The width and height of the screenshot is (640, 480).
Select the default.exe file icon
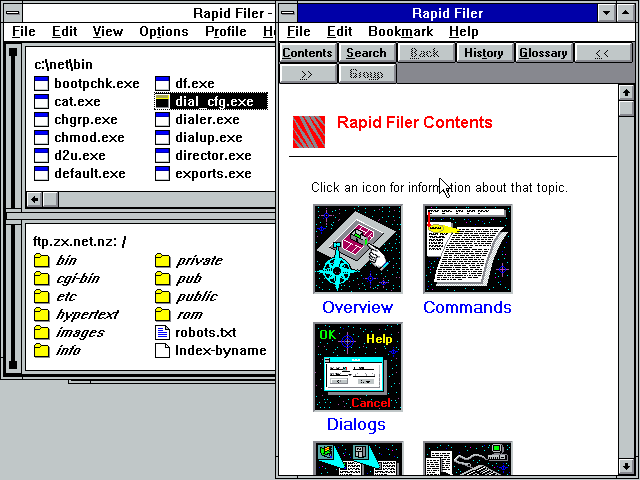pos(41,173)
